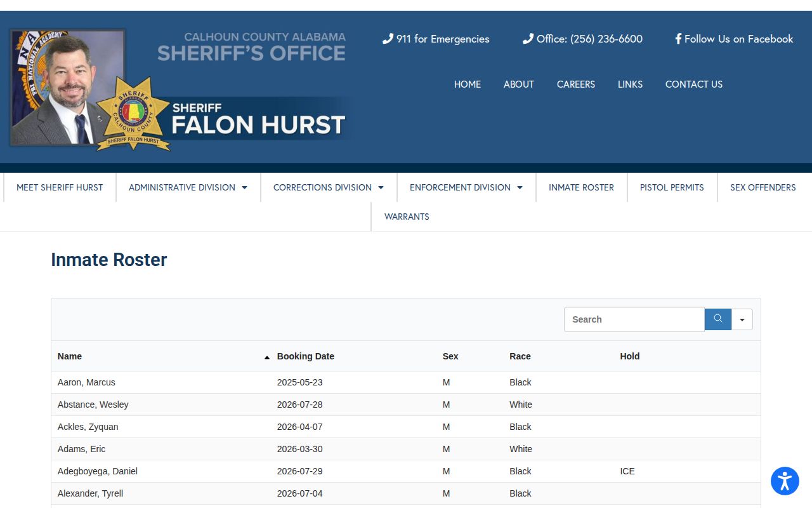Click the sort arrow on Name column
812x508 pixels.
267,358
